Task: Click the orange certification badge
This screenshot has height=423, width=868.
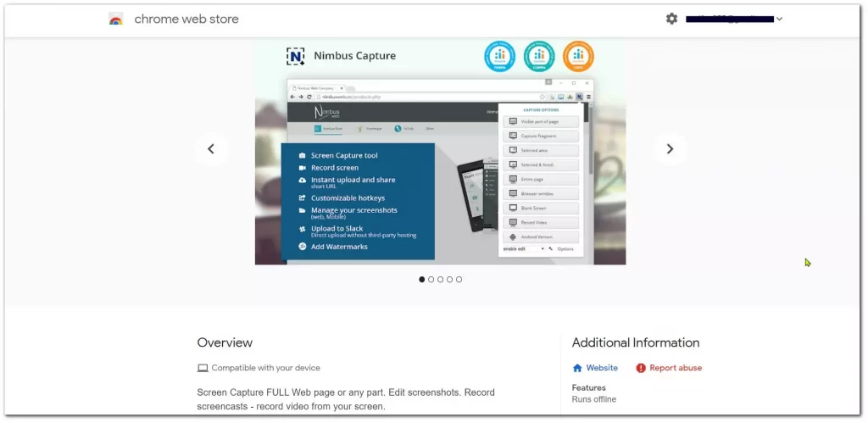Action: [578, 57]
